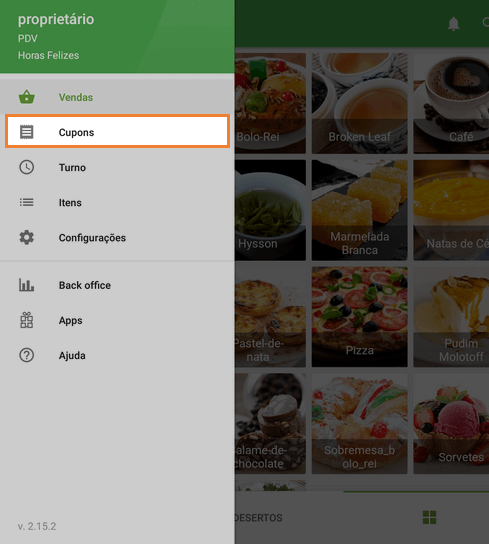This screenshot has width=489, height=544.
Task: Click the Cupons receipt icon
Action: 26,132
